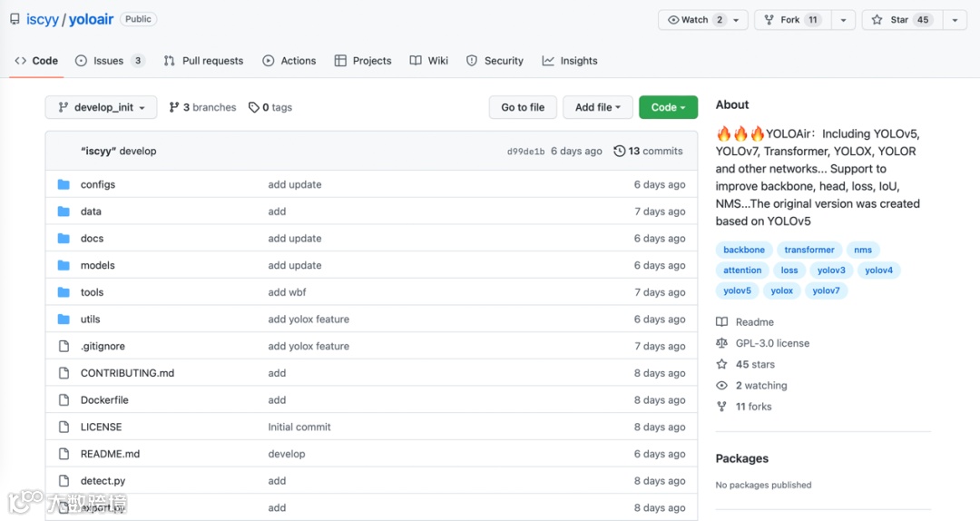The height and width of the screenshot is (521, 980).
Task: Open the Pull requests tab
Action: coord(203,61)
